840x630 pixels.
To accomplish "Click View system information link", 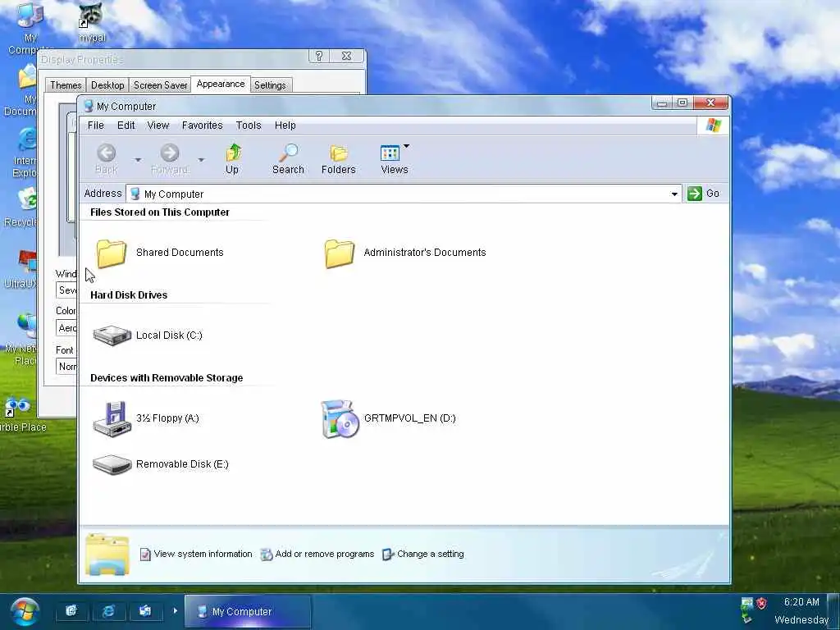I will (x=203, y=554).
